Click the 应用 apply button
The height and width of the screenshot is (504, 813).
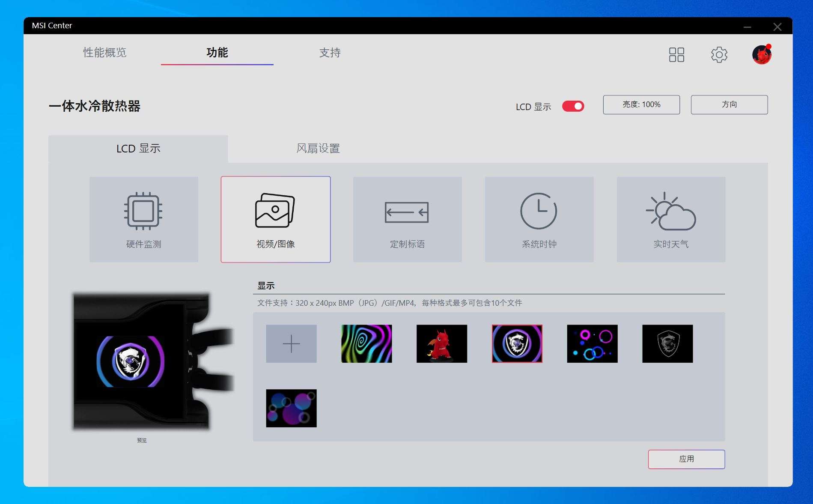687,459
